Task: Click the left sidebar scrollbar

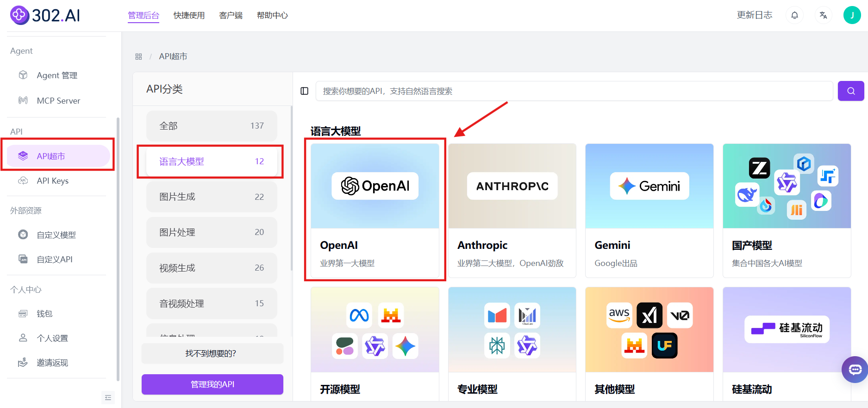Action: pyautogui.click(x=118, y=249)
